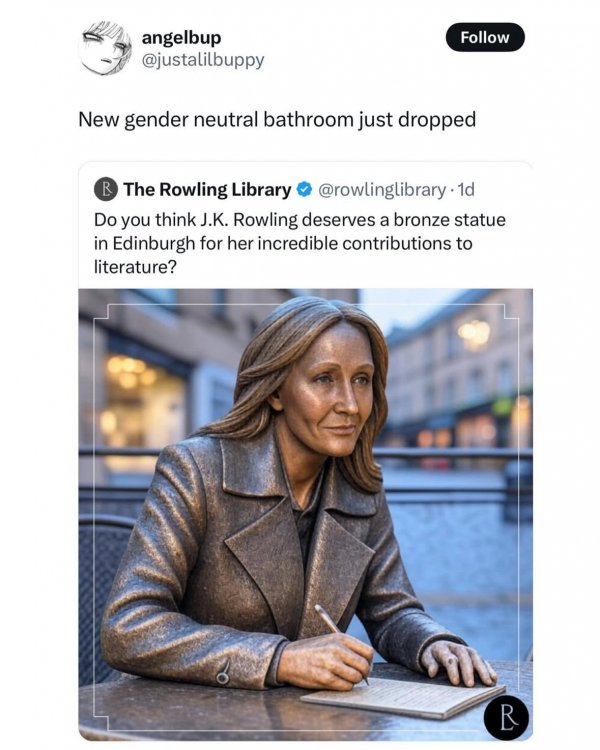Click the round R logo watermark on image

506,717
